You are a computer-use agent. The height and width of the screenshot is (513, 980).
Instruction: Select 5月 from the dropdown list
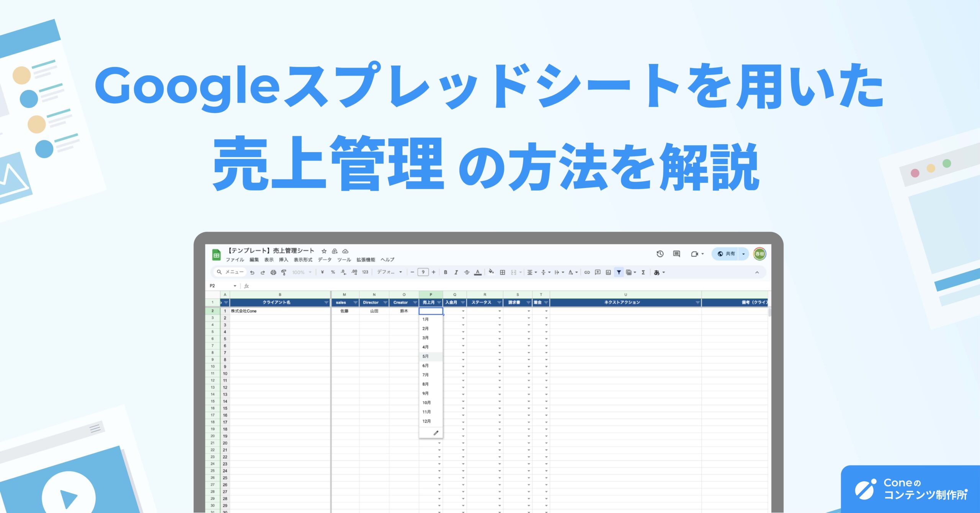click(431, 357)
